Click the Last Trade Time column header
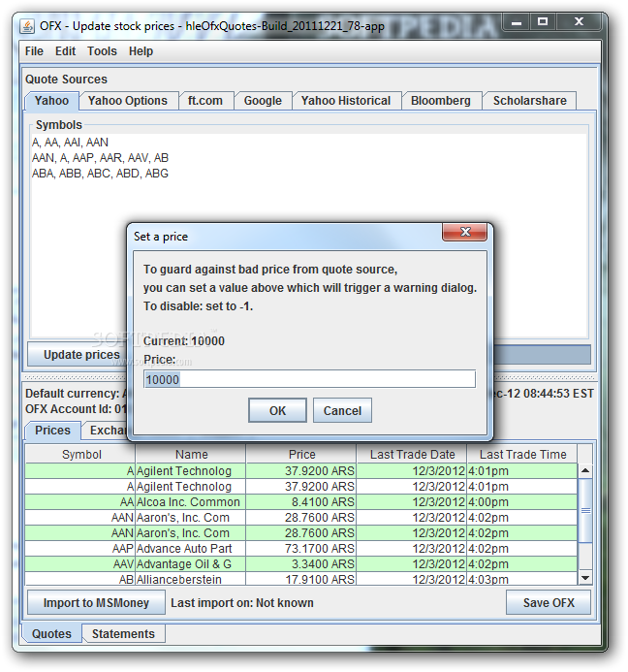The height and width of the screenshot is (672, 628). tap(522, 455)
